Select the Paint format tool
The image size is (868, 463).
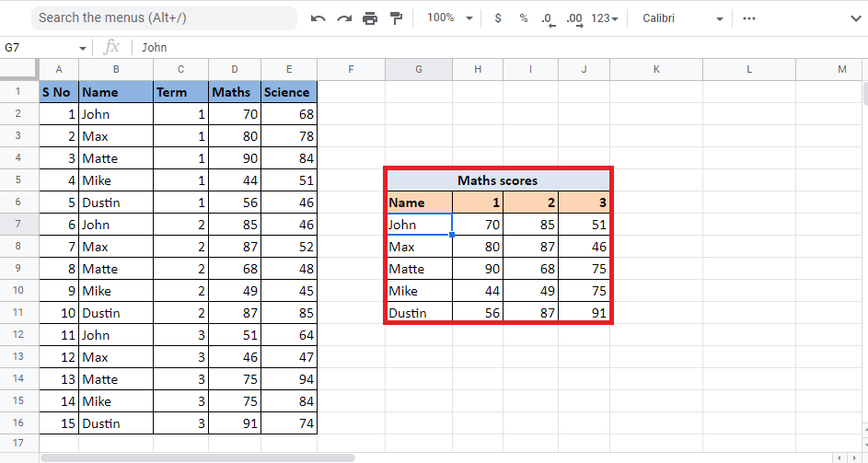point(397,18)
